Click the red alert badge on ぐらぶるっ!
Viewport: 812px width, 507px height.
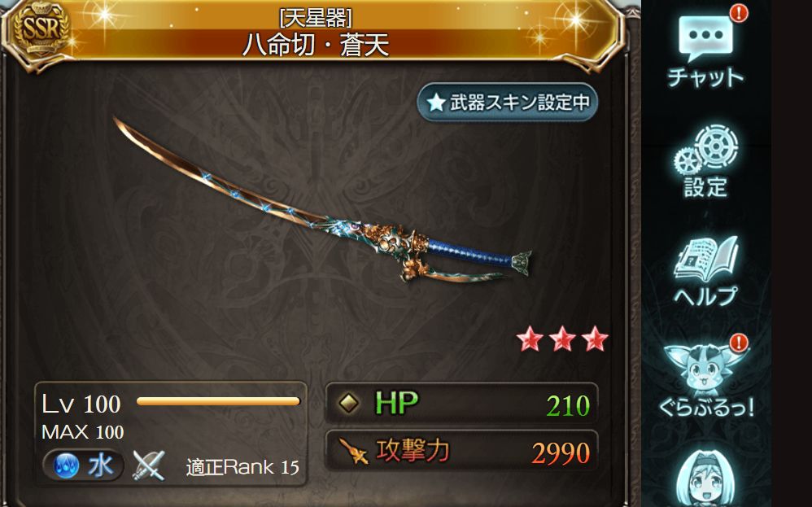pos(739,342)
